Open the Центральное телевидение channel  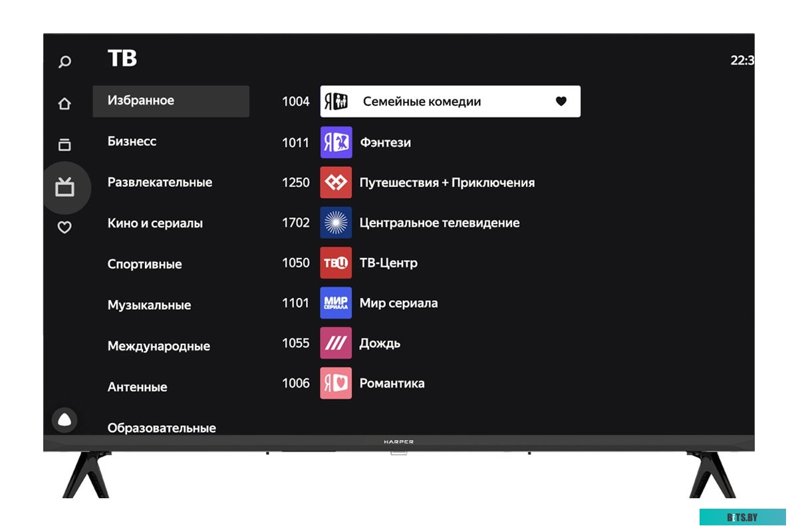(x=440, y=223)
